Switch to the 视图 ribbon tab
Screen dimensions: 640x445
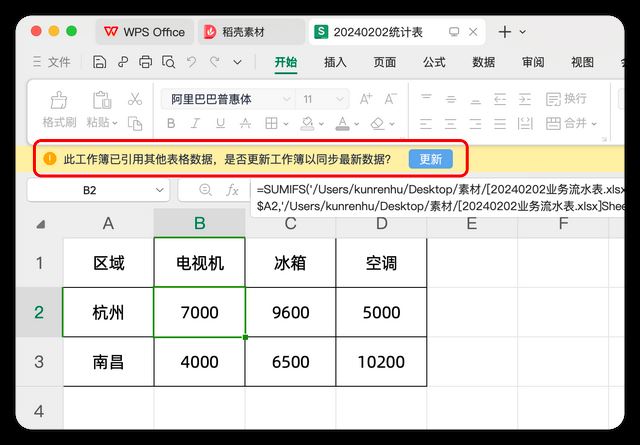pyautogui.click(x=582, y=62)
